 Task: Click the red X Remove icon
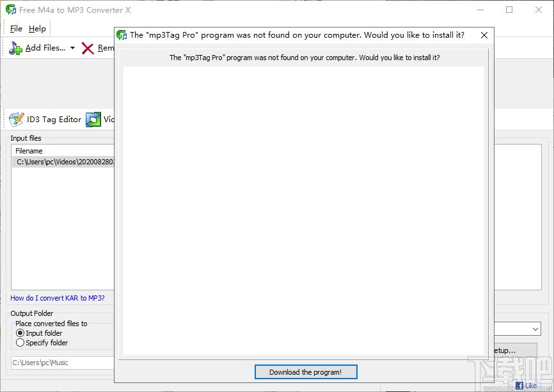tap(88, 48)
